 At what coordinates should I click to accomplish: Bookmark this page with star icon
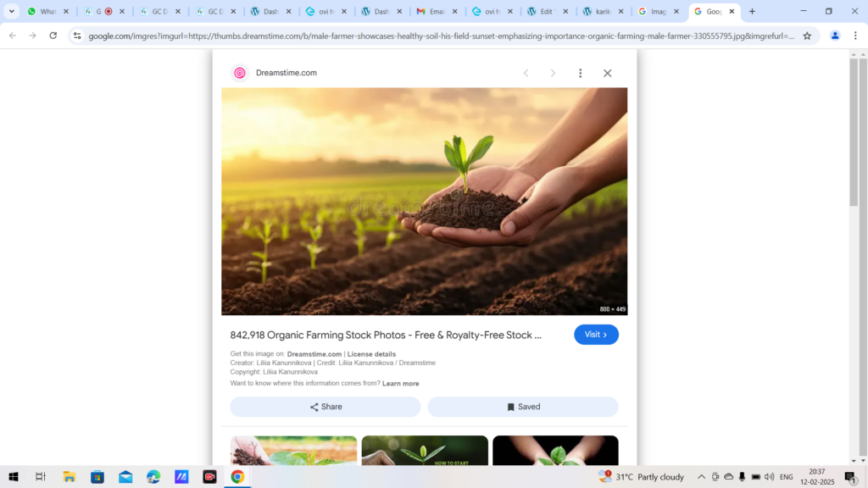pos(807,36)
